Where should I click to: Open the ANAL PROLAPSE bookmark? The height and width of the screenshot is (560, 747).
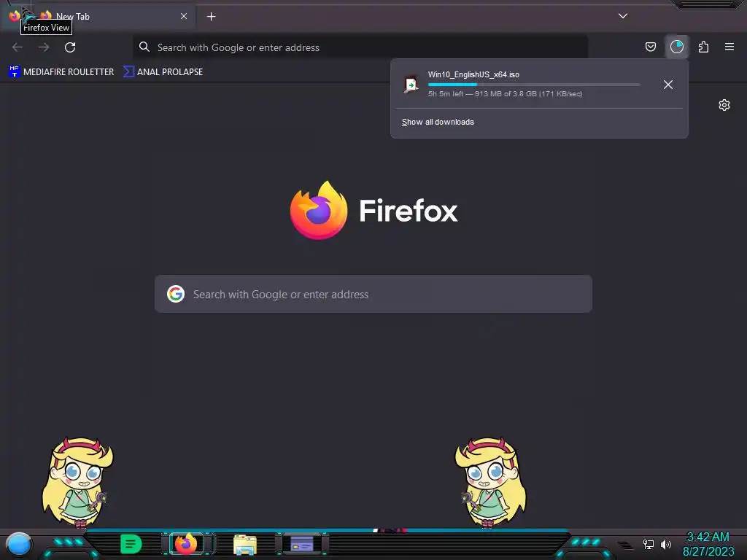point(163,72)
